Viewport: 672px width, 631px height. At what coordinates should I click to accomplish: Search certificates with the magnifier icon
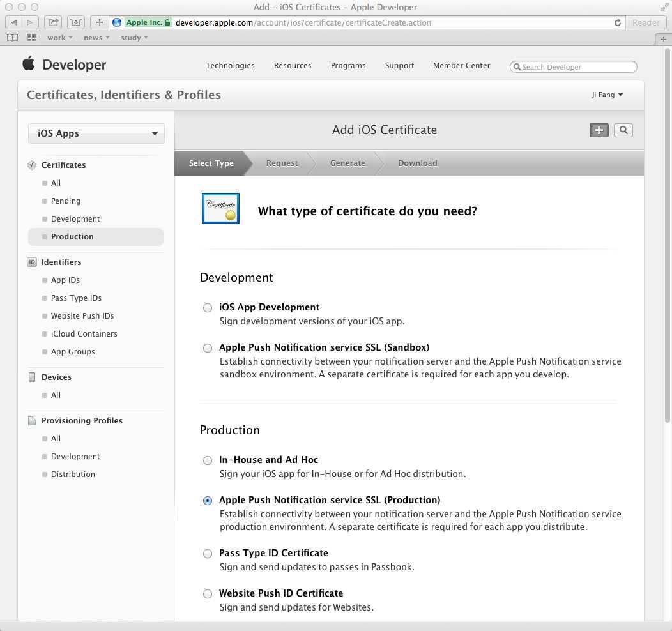coord(623,130)
